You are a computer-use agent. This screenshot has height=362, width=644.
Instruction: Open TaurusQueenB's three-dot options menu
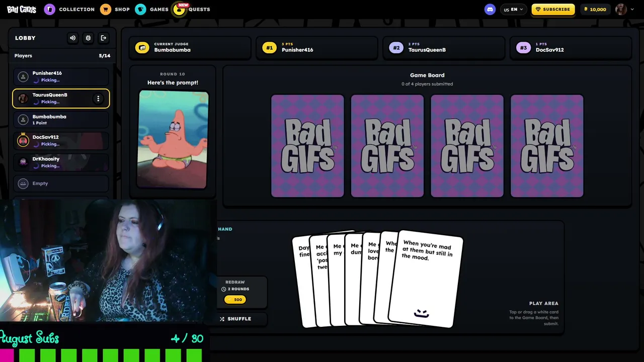(x=98, y=99)
